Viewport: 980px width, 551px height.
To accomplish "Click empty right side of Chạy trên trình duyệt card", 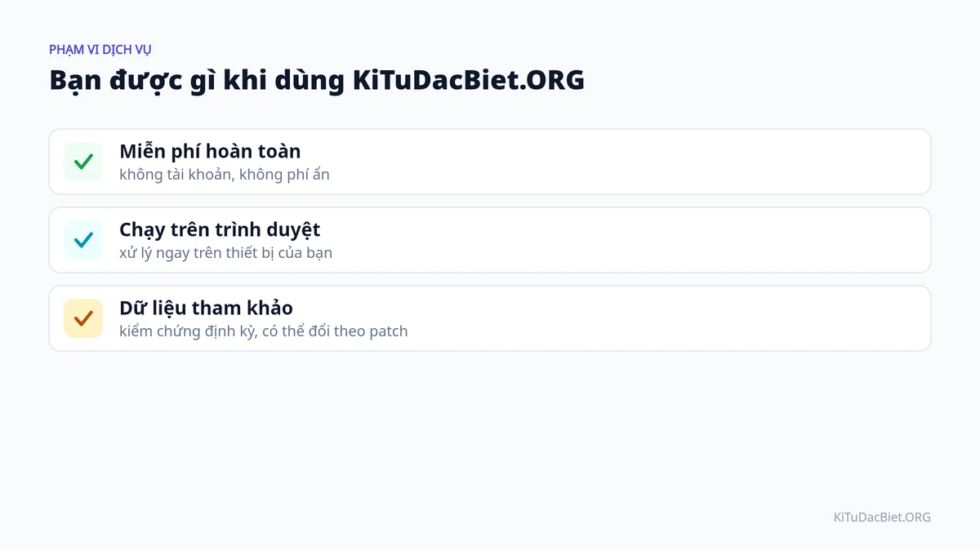I will click(653, 240).
